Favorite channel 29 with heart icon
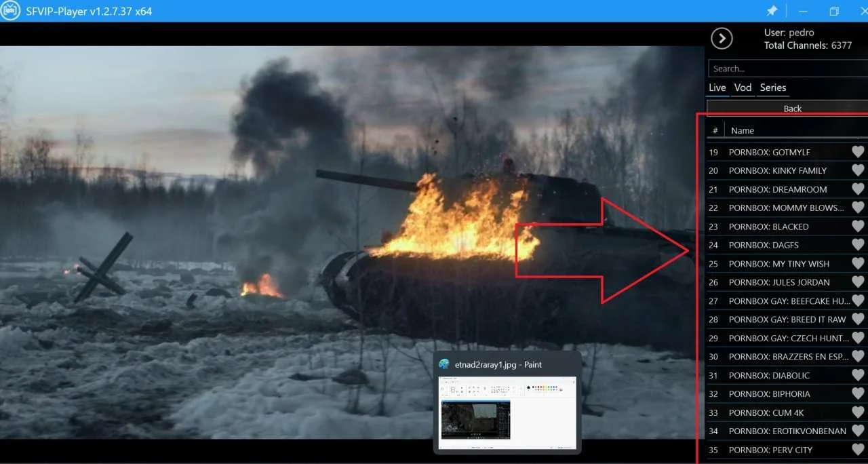Screen dimensions: 868x464 pyautogui.click(x=858, y=338)
